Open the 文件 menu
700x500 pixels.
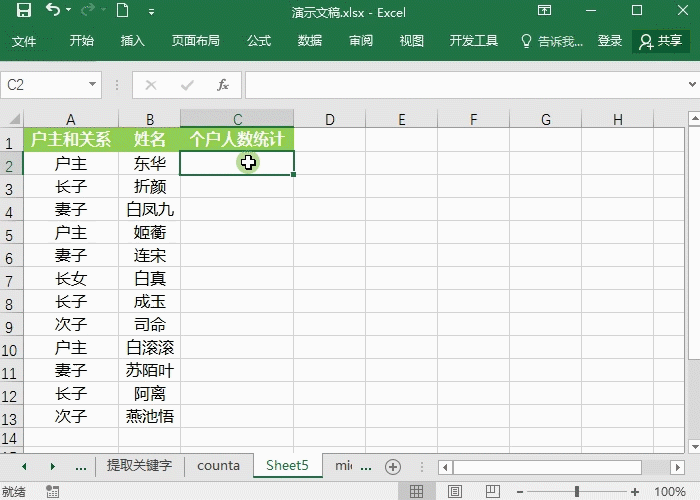24,41
